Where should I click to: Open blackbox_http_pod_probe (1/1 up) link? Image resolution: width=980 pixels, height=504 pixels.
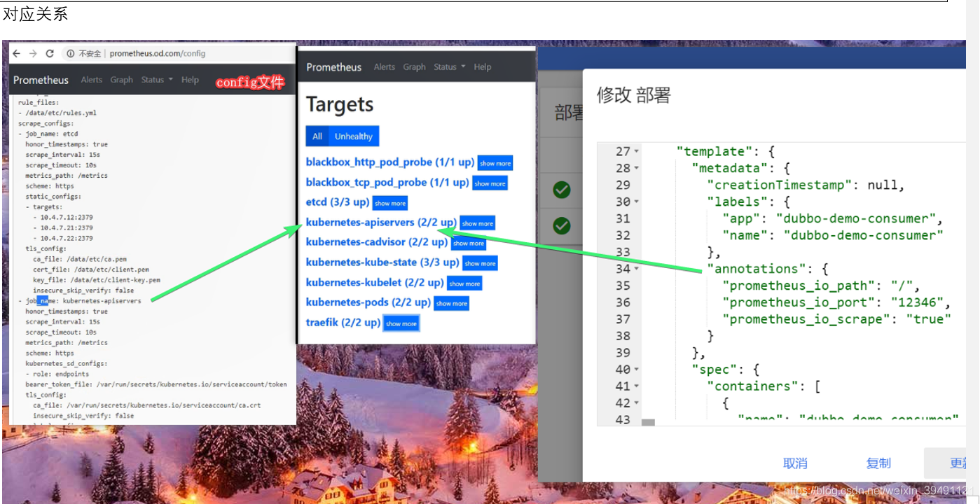[390, 162]
